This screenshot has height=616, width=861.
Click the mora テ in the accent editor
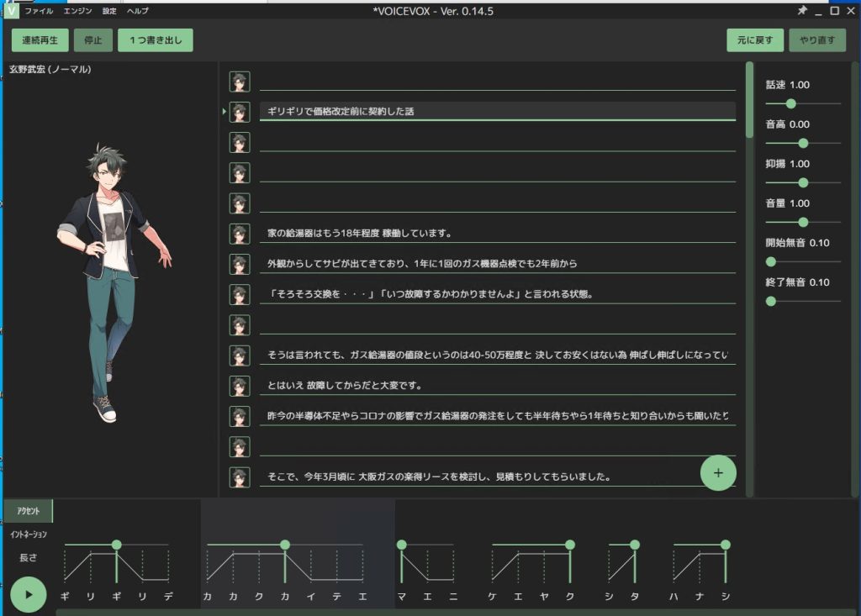(x=336, y=596)
